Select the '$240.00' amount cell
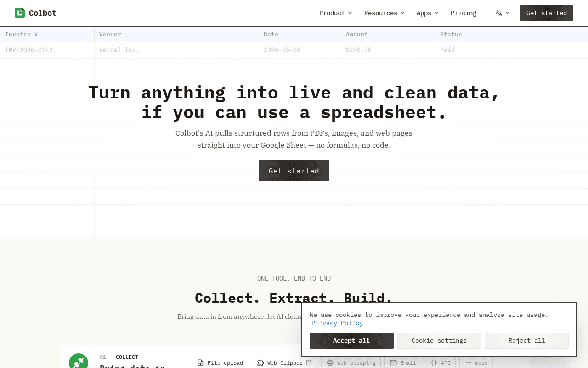Viewport: 588px width, 368px height. [388, 50]
